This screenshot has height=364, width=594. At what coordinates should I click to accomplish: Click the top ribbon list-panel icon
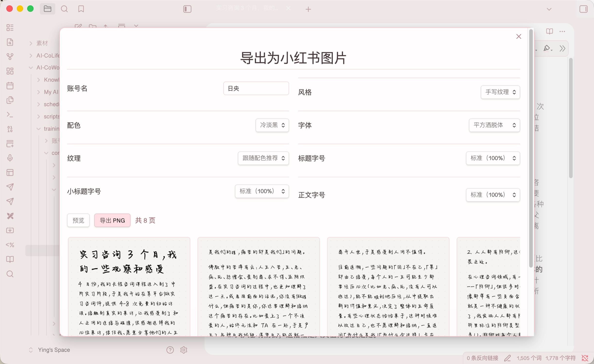pos(10,27)
